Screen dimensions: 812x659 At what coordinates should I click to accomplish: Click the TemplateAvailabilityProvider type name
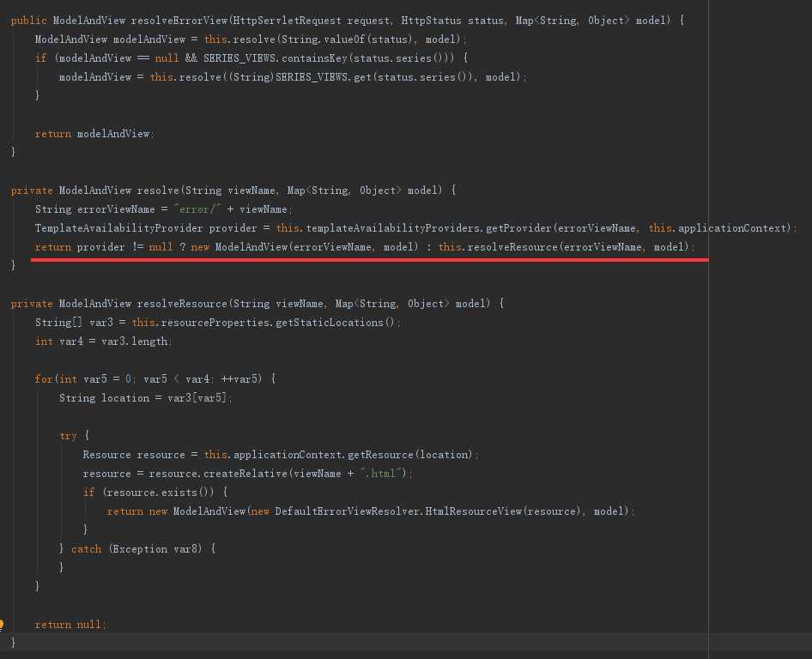[x=119, y=228]
